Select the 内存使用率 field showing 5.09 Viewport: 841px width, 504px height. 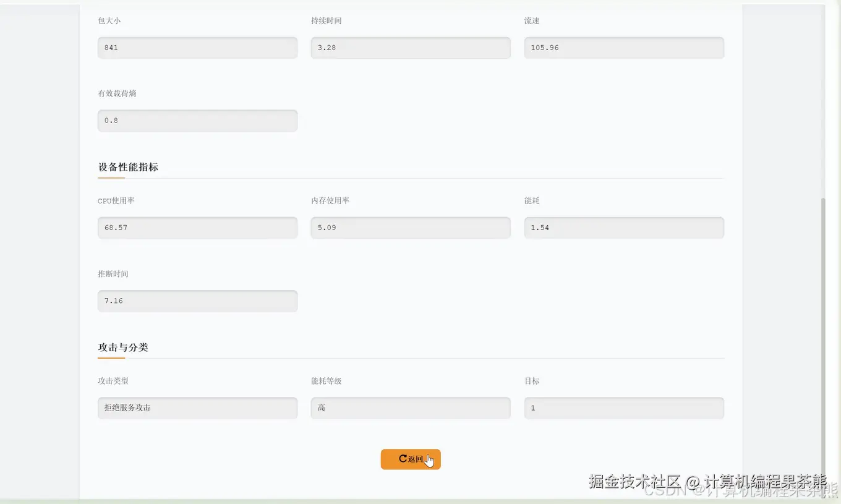[411, 228]
